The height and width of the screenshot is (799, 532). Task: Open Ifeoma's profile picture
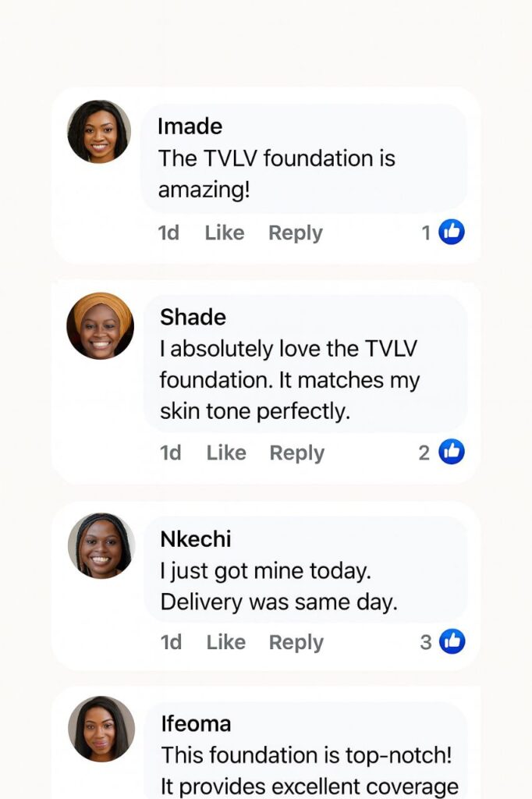tap(101, 729)
